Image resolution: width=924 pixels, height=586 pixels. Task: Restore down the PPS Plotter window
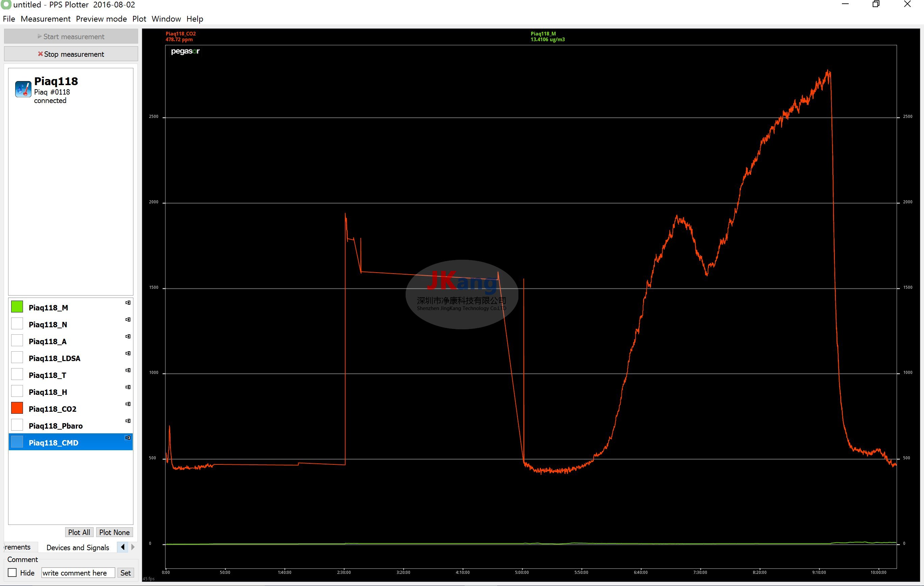pos(876,4)
